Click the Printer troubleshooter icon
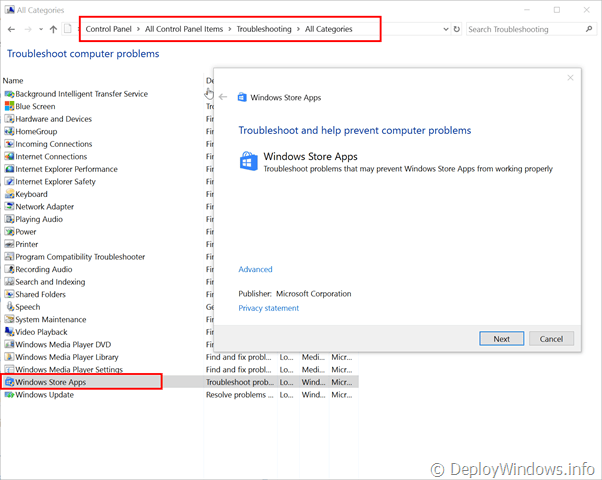The width and height of the screenshot is (602, 480). click(9, 244)
